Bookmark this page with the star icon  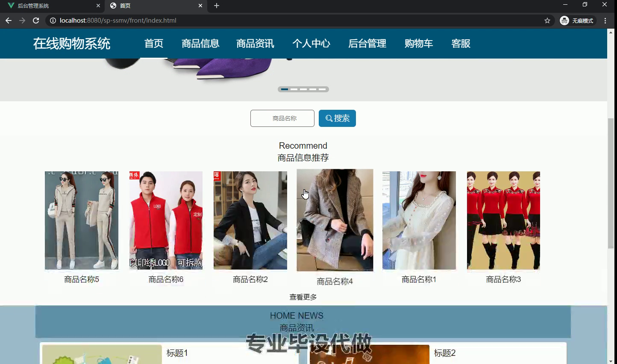pyautogui.click(x=547, y=21)
